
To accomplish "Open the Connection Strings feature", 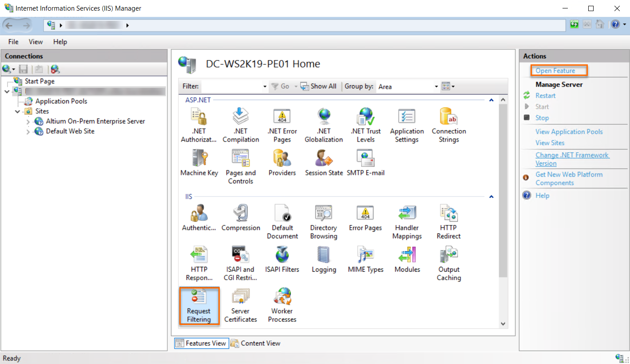I will pyautogui.click(x=449, y=126).
